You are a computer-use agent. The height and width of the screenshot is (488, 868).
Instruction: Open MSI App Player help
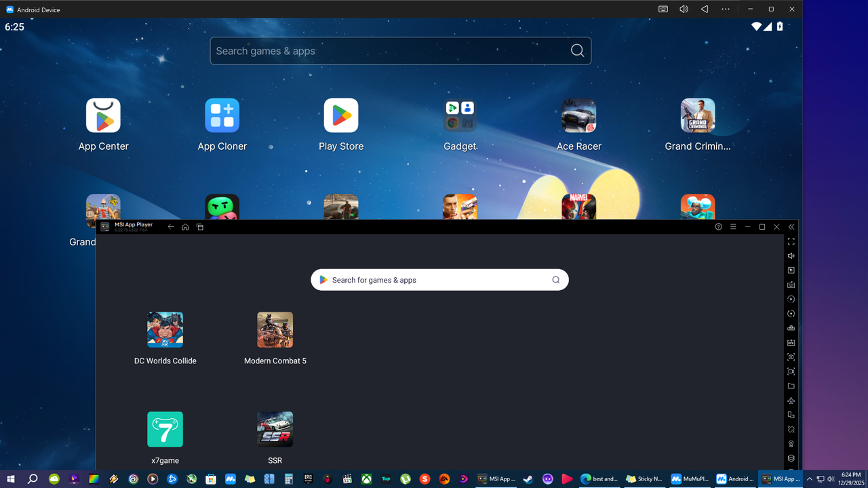point(719,227)
